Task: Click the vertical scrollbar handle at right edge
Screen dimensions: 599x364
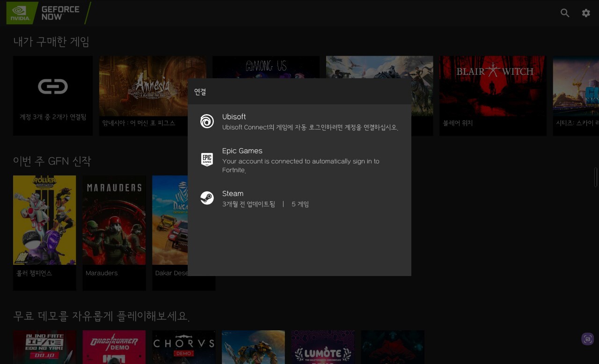Action: pyautogui.click(x=596, y=177)
